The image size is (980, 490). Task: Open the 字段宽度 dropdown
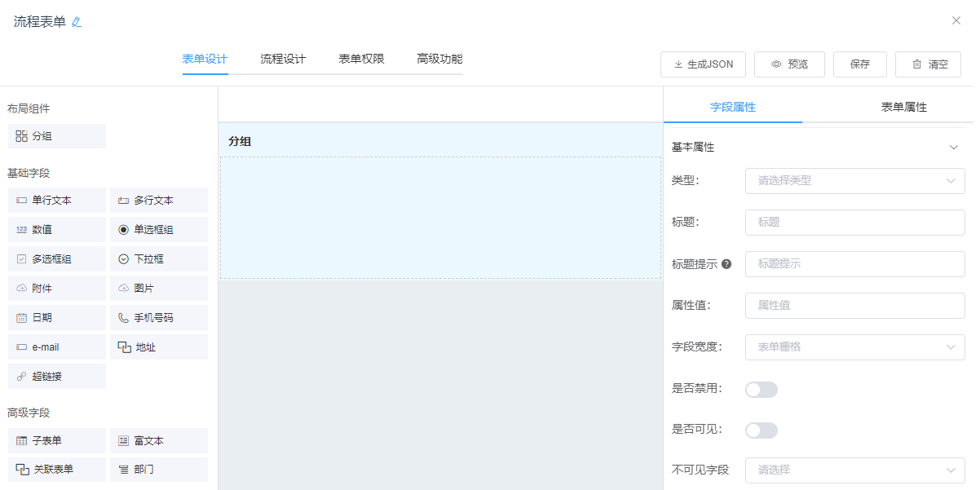pos(855,347)
